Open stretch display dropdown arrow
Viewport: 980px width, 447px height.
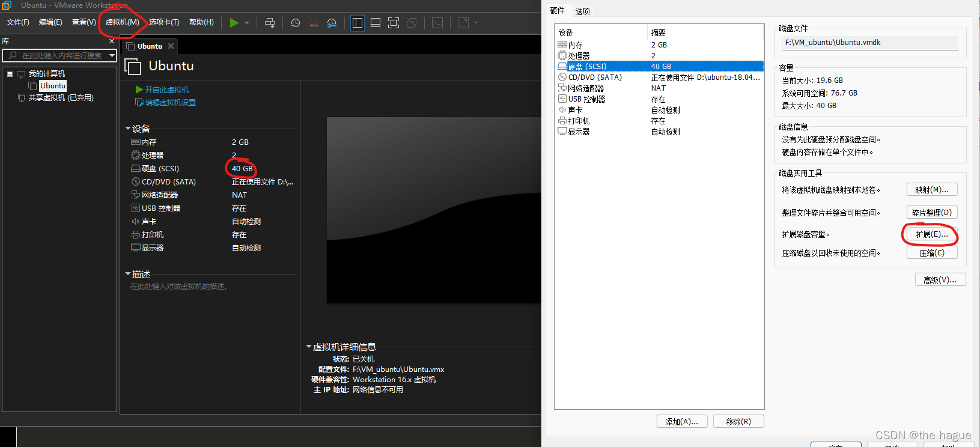(476, 23)
